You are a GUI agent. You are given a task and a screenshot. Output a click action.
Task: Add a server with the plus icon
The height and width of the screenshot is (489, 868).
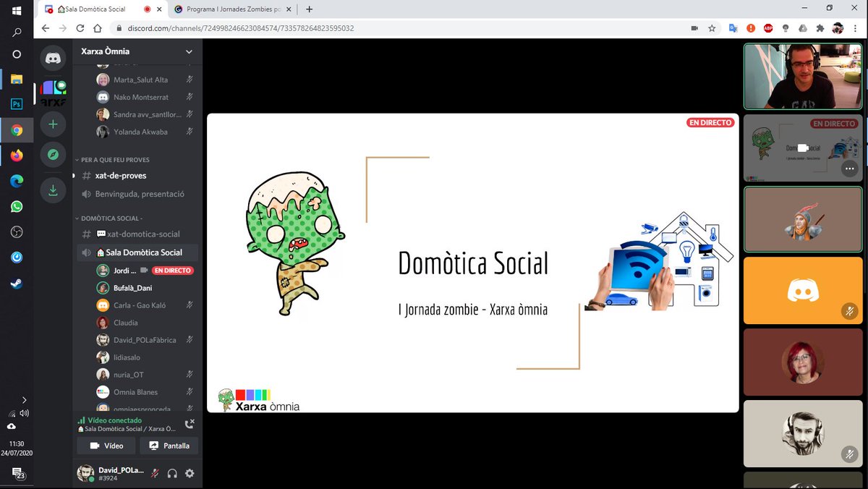click(x=53, y=124)
